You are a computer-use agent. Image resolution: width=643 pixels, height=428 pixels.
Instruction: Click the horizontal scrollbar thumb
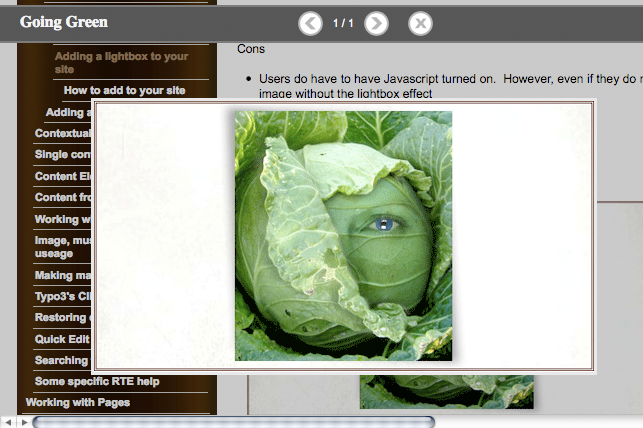point(234,421)
